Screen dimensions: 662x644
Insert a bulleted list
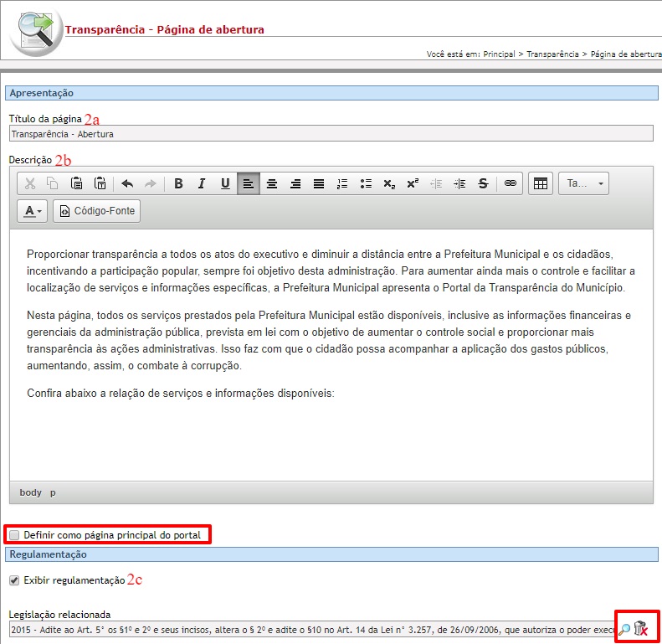(x=366, y=183)
